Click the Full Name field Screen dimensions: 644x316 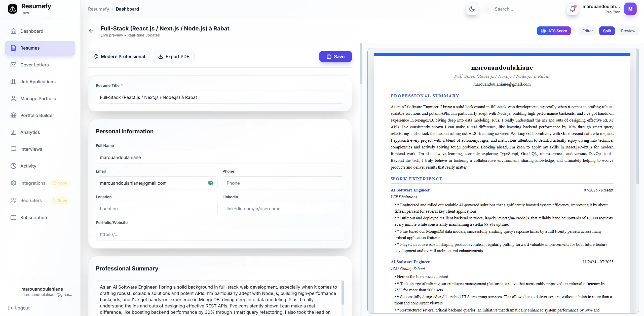(x=220, y=157)
